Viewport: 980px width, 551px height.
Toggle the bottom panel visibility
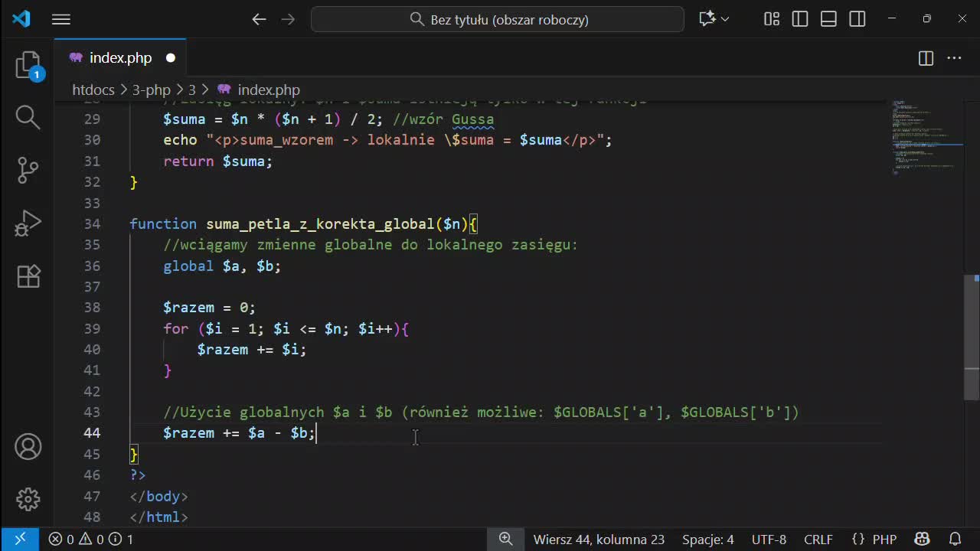tap(828, 19)
